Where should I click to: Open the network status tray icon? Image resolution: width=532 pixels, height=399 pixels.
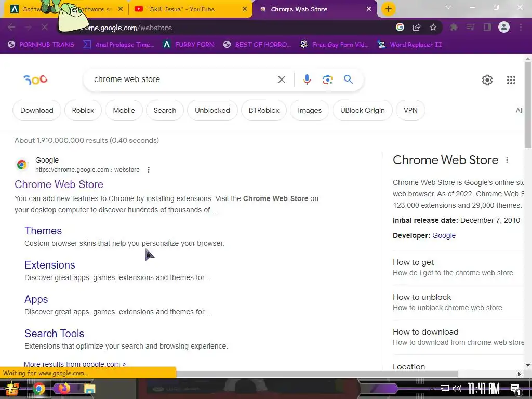pos(445,389)
